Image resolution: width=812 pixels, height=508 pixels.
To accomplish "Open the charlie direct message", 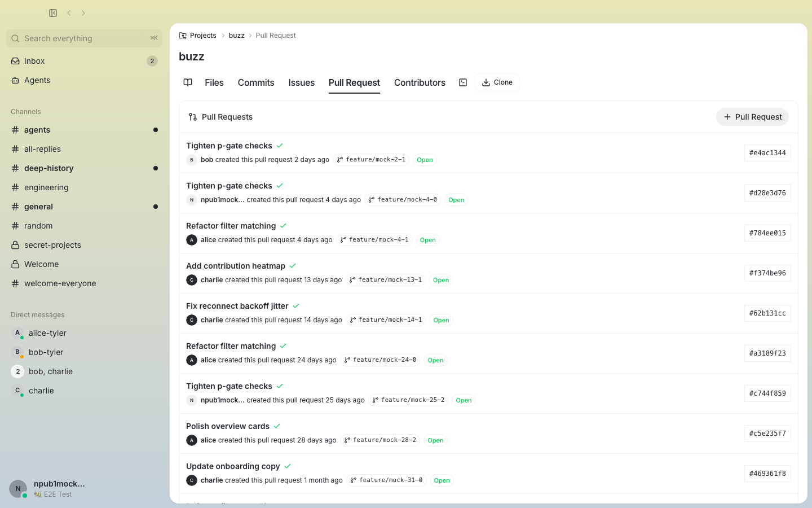I will 85,391.
